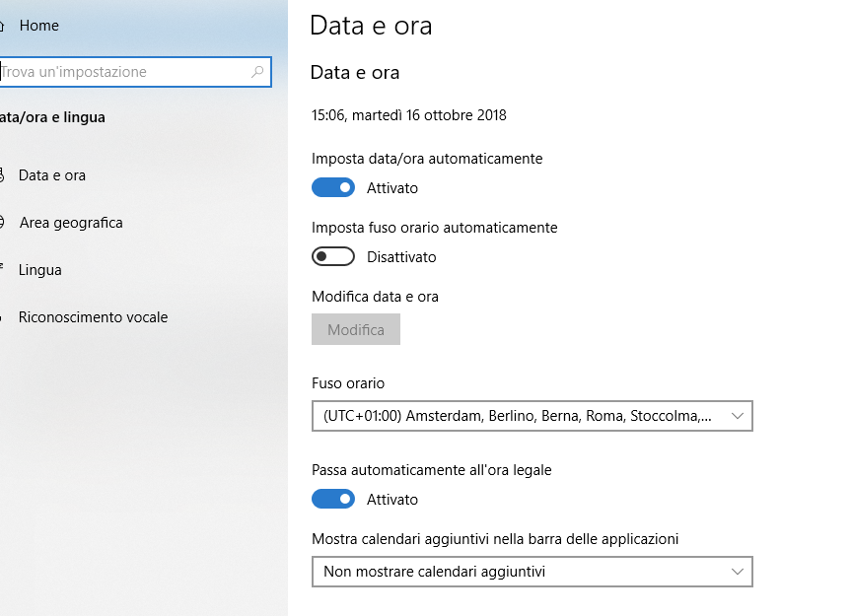The image size is (852, 616).
Task: Click the additional calendars dropdown chevron
Action: click(738, 572)
